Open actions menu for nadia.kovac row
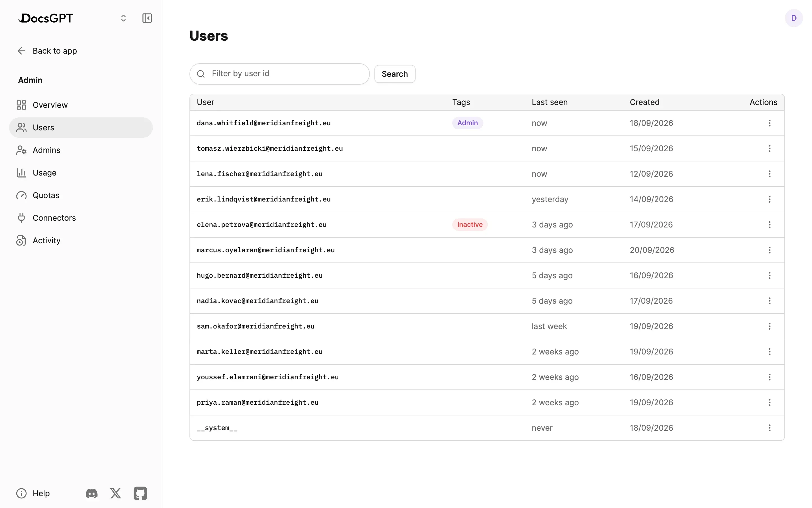Viewport: 812px width, 508px height. [769, 301]
